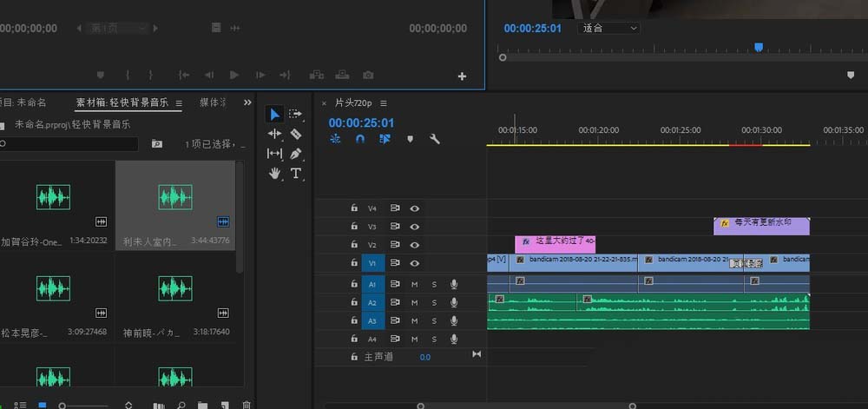Mute audio track A2

coord(414,302)
